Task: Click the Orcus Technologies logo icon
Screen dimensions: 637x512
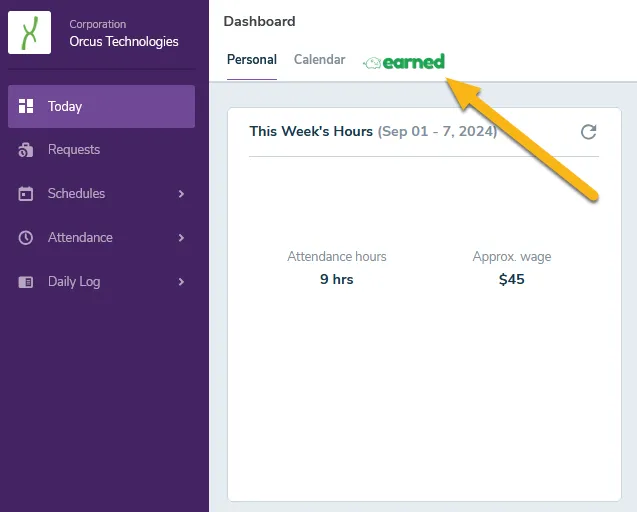Action: click(x=29, y=33)
